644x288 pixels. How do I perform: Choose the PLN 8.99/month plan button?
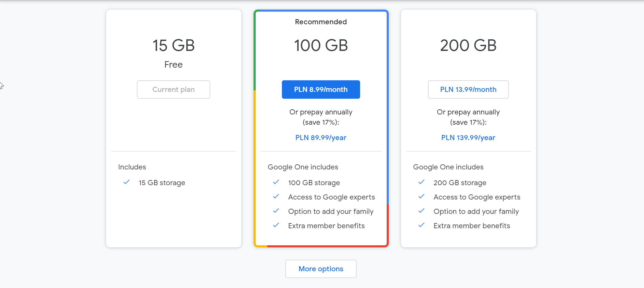pyautogui.click(x=321, y=90)
